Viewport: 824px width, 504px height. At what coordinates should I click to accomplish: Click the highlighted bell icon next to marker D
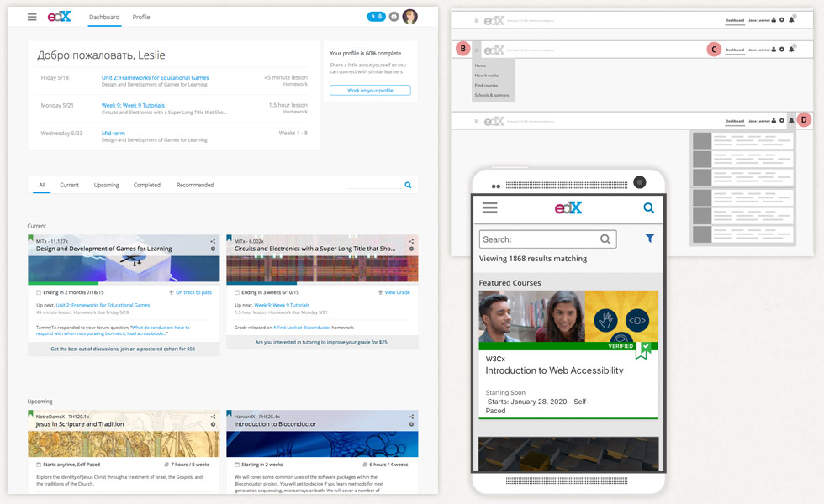[x=791, y=121]
